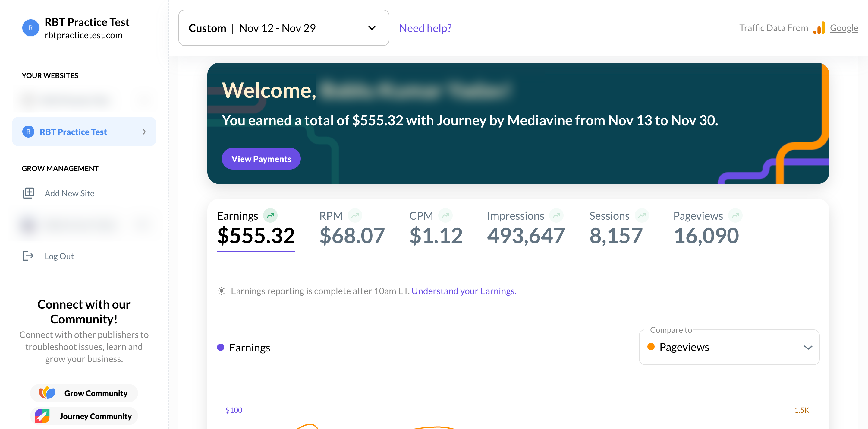Click the Traffic Data From label
This screenshot has width=868, height=429.
tap(774, 28)
